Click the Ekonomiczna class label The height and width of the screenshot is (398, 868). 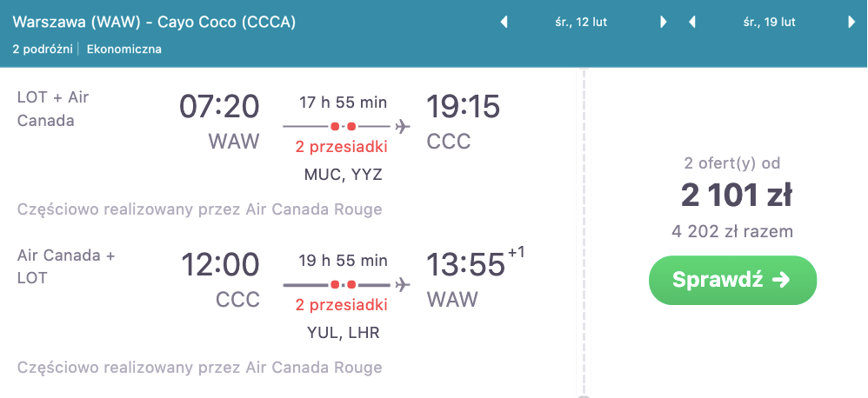[x=124, y=50]
